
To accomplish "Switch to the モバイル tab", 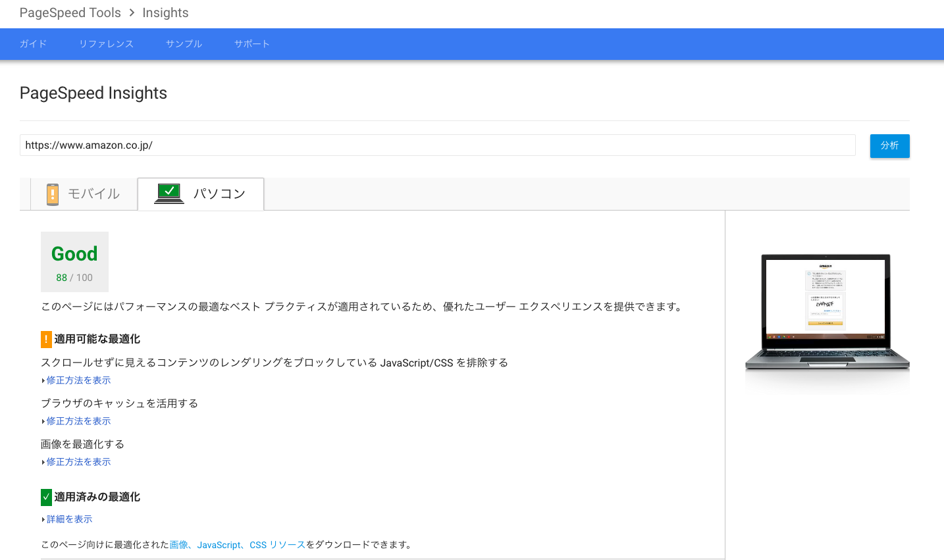I will (84, 194).
